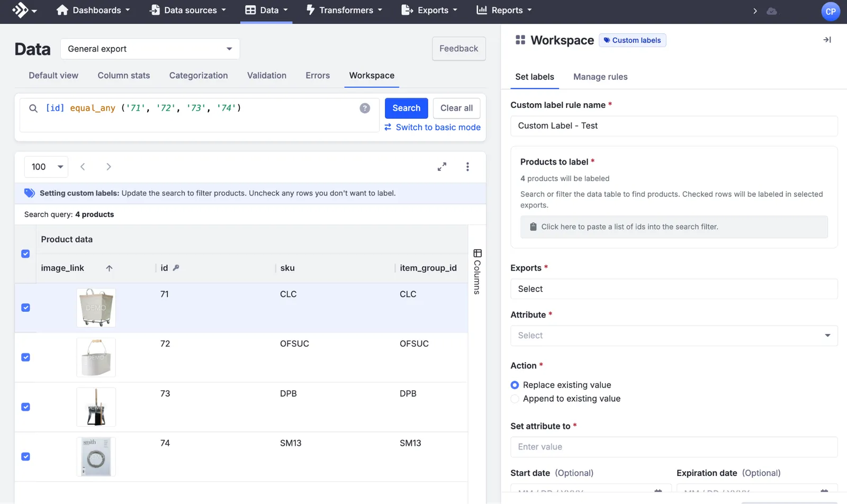
Task: Sort by image_link column arrow
Action: point(109,268)
